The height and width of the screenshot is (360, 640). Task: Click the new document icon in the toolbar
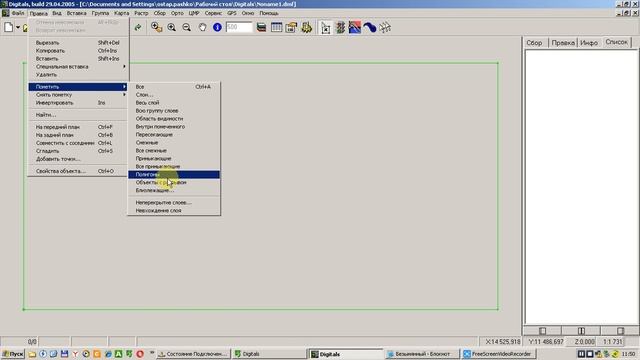click(x=9, y=27)
